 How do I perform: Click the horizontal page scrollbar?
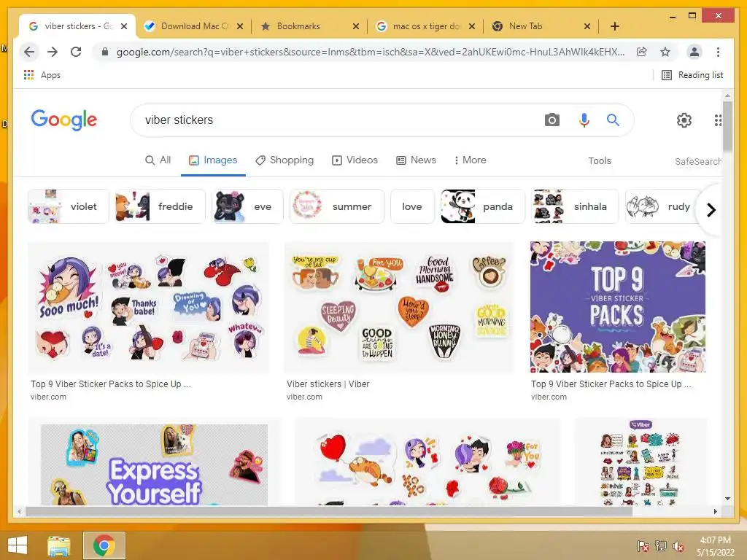click(x=329, y=511)
